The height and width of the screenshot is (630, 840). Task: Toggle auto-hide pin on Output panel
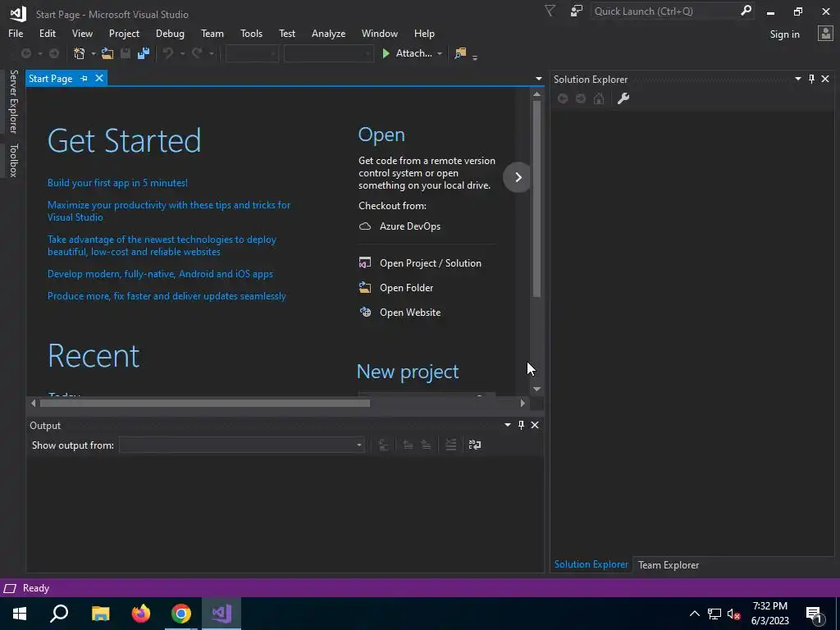pyautogui.click(x=521, y=425)
